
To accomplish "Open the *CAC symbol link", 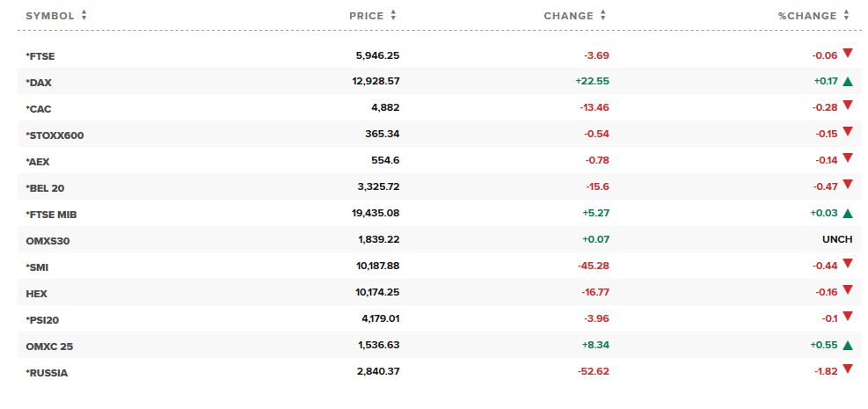I will pos(39,109).
